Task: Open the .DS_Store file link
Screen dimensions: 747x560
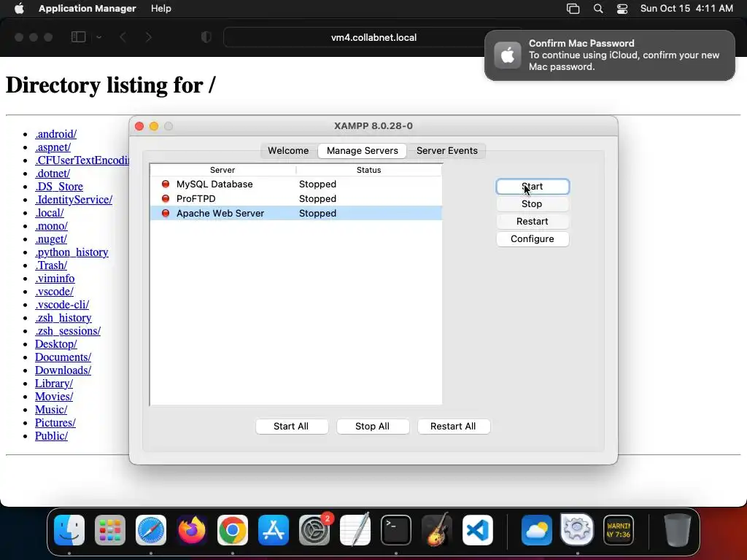Action: (58, 187)
